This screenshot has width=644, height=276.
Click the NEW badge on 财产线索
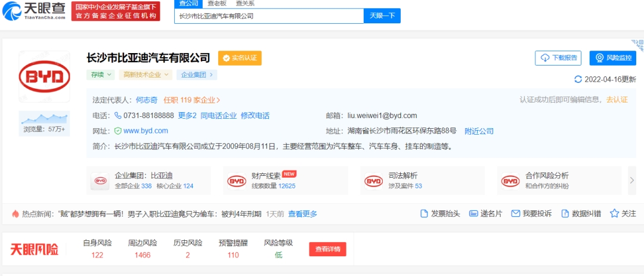coord(290,173)
